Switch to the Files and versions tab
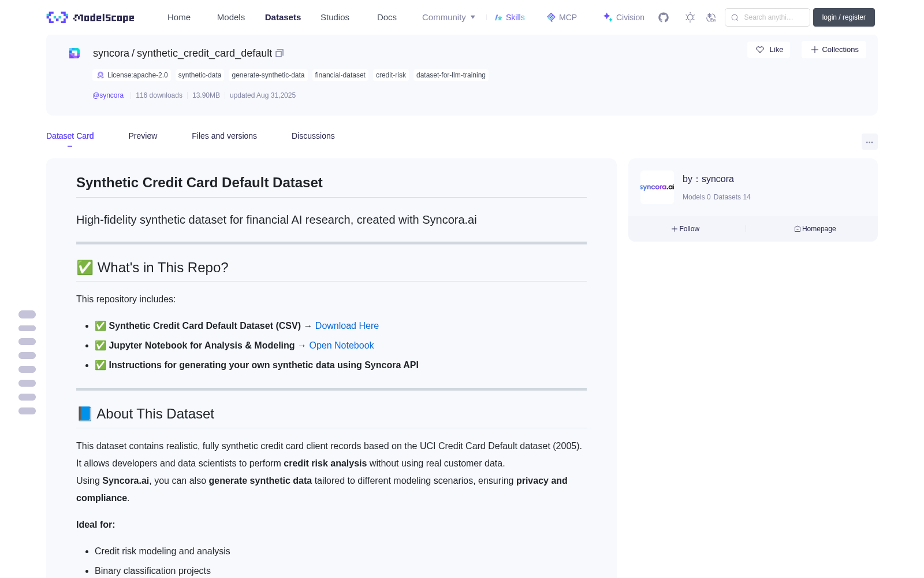Viewport: 924px width, 578px height. [224, 136]
